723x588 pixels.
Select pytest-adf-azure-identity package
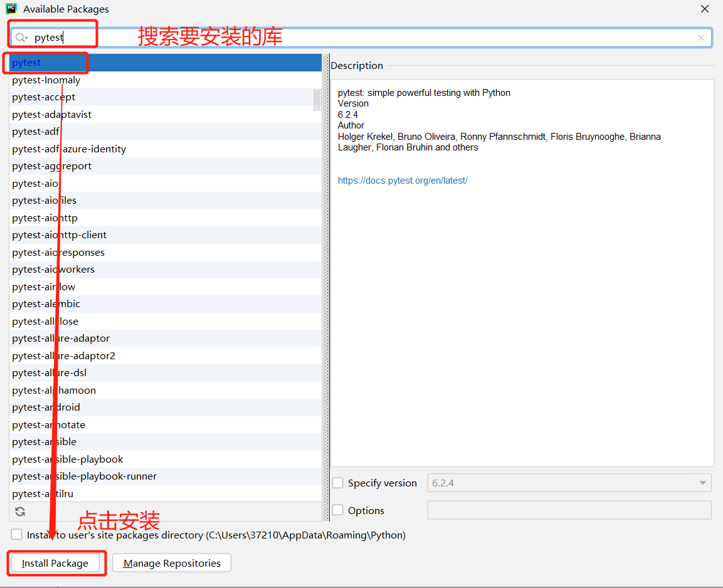[x=165, y=149]
